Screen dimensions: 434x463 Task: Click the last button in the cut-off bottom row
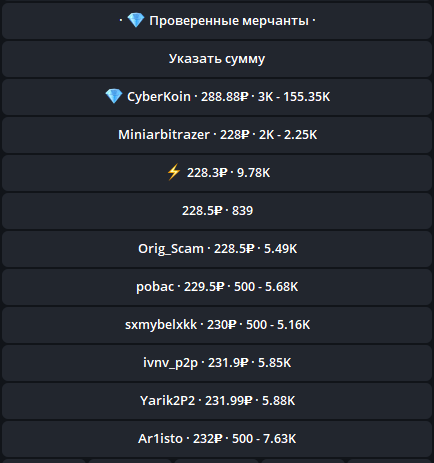point(390,461)
